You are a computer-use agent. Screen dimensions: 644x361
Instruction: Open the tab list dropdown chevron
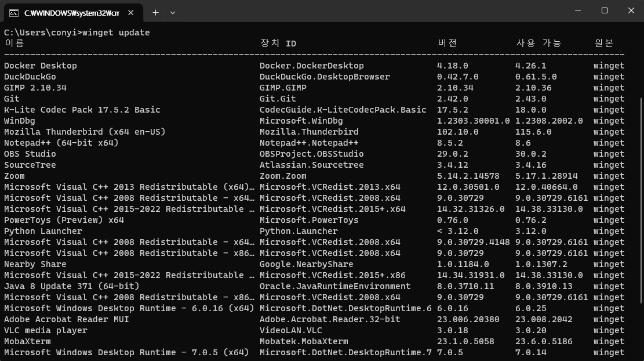pos(172,12)
